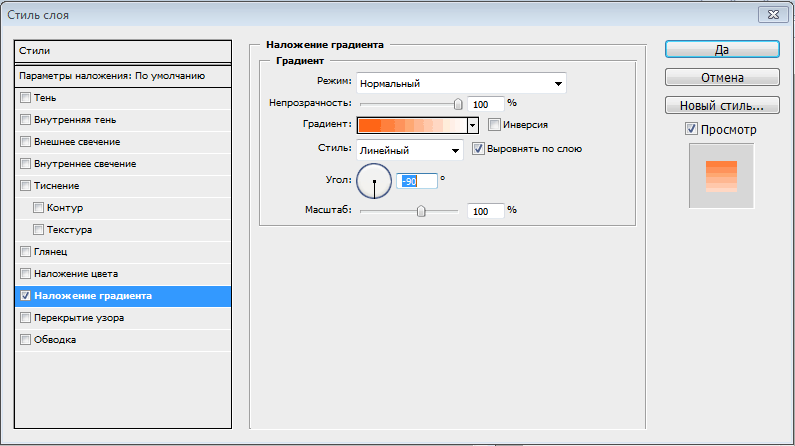Select Параметры наложения: По умолчанию
Image resolution: width=795 pixels, height=446 pixels.
click(123, 76)
